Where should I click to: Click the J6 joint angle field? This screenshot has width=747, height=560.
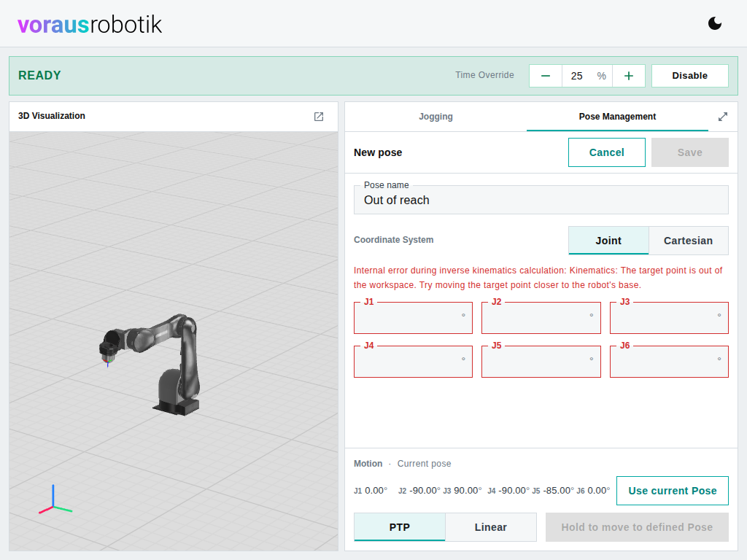pyautogui.click(x=669, y=362)
